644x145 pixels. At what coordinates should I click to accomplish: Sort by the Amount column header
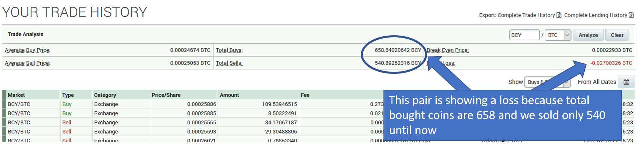229,95
